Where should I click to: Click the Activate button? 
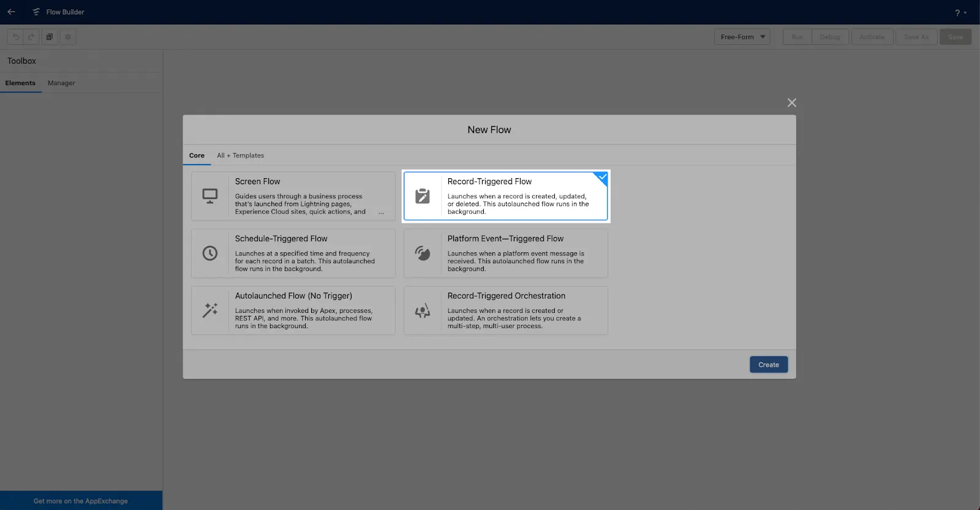point(872,37)
